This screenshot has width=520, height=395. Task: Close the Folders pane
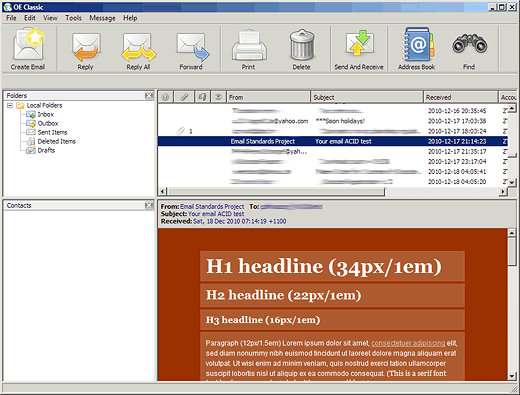149,96
